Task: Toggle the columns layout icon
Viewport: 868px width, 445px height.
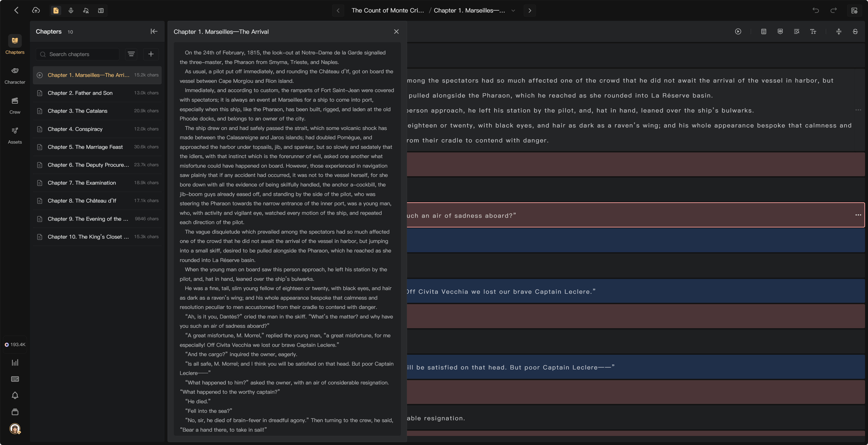Action: tap(101, 10)
